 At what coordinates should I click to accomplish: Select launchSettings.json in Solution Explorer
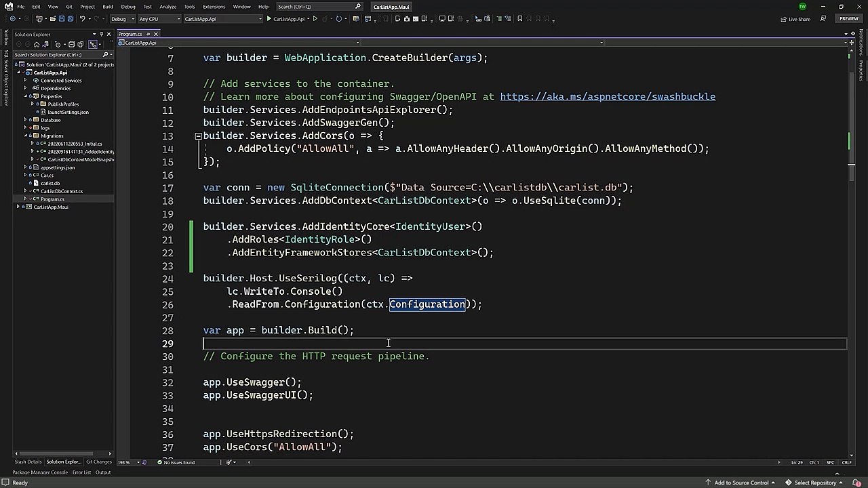pos(68,112)
